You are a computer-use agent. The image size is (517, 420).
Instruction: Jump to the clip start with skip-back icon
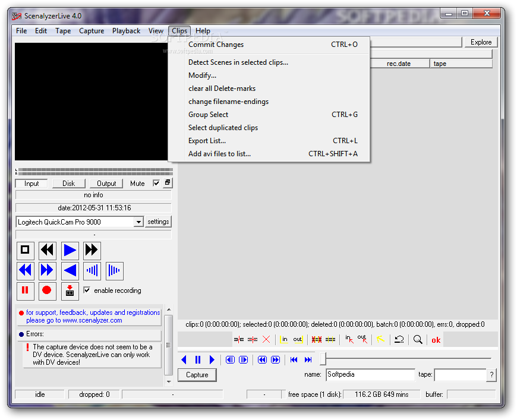coord(294,359)
